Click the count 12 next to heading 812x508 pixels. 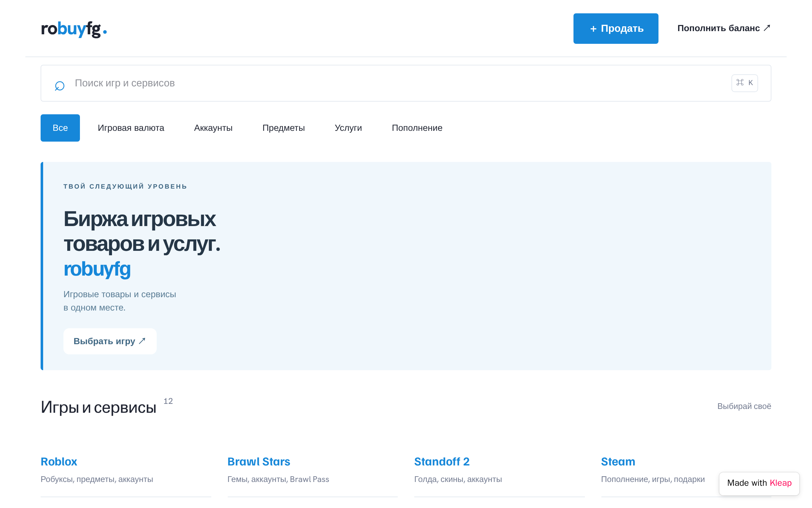(x=168, y=401)
